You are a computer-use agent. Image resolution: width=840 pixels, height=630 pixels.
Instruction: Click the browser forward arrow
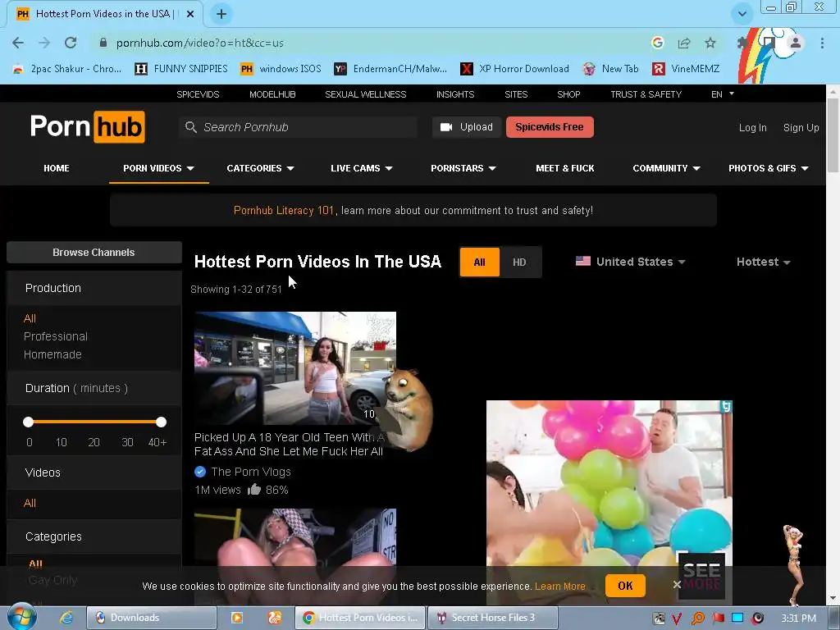click(x=44, y=43)
